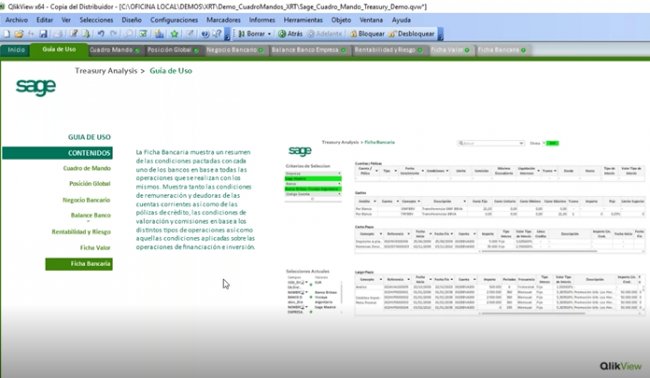Screen dimensions: 650x378
Task: Click the Sage logo at top left
Action: click(36, 87)
